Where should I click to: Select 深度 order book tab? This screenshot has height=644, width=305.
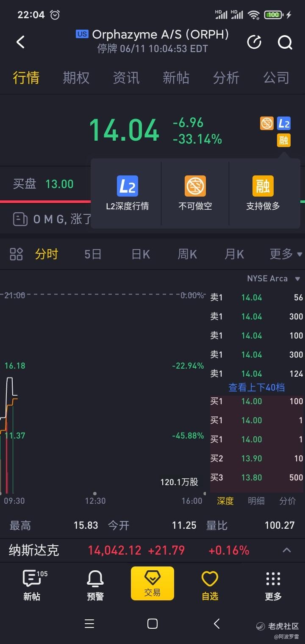point(225,501)
